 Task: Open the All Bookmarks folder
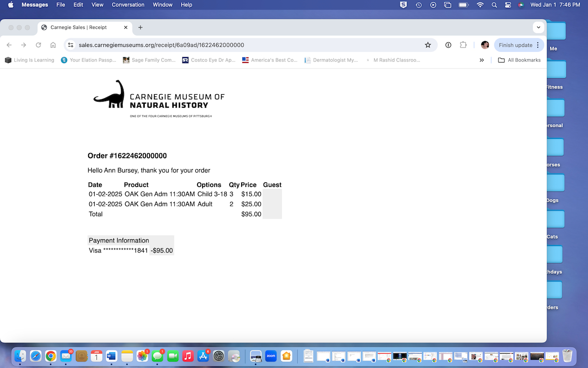(x=519, y=60)
